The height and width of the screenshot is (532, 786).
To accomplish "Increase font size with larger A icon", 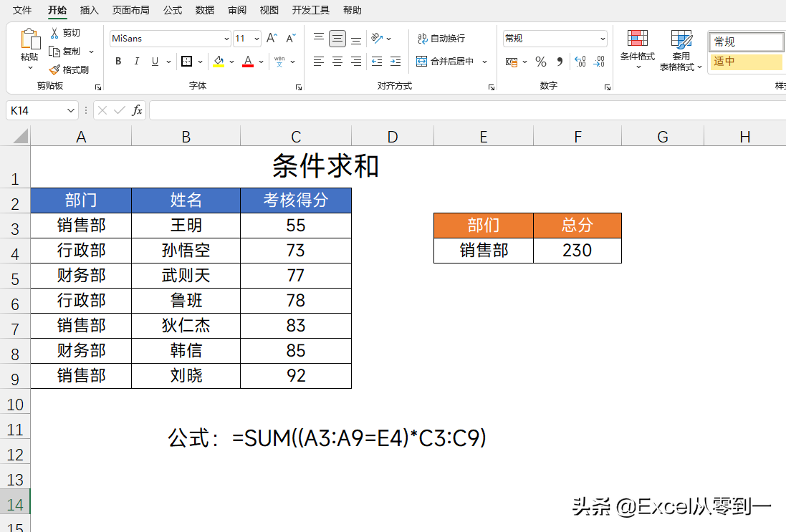I will 272,39.
